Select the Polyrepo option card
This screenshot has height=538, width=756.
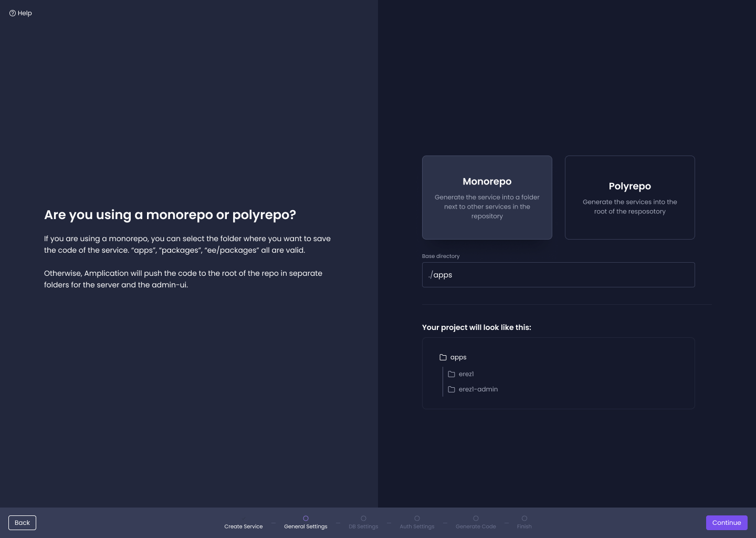point(630,198)
